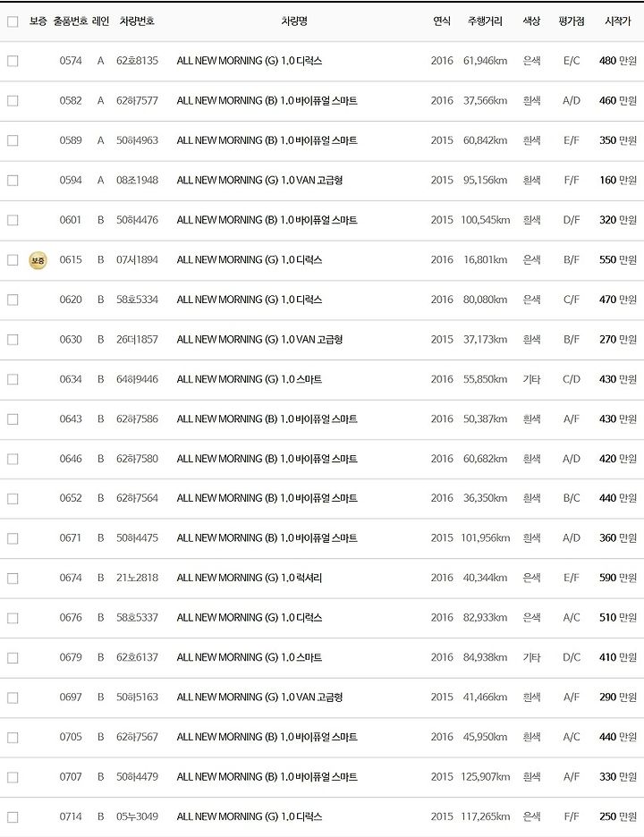This screenshot has width=644, height=837.
Task: Tick the checkbox for lot 0574
Action: [13, 61]
